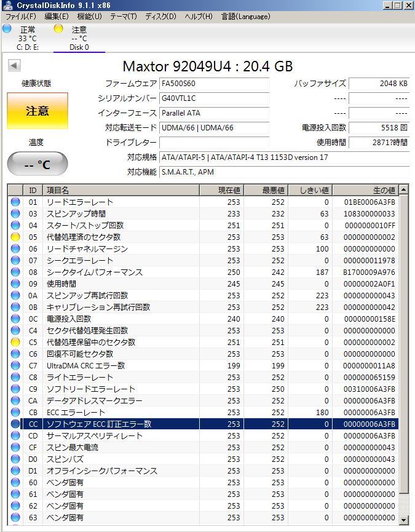Click status icon of C6 回復不可能セクタ数 row

15,354
